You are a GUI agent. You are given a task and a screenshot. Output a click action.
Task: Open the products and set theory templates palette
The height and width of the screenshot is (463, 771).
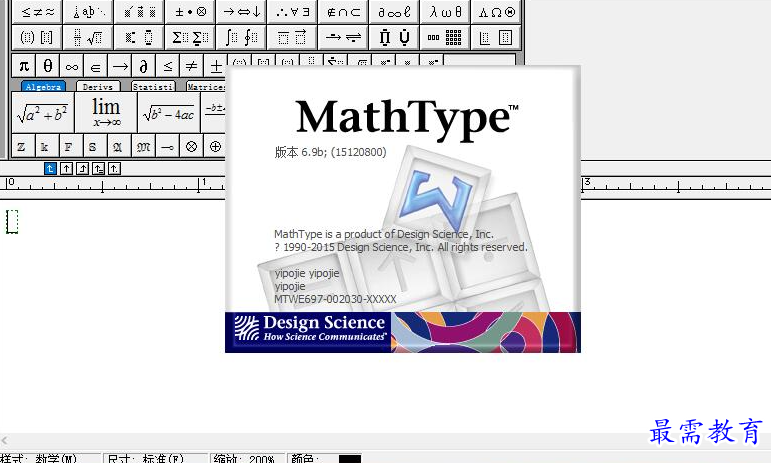click(395, 37)
